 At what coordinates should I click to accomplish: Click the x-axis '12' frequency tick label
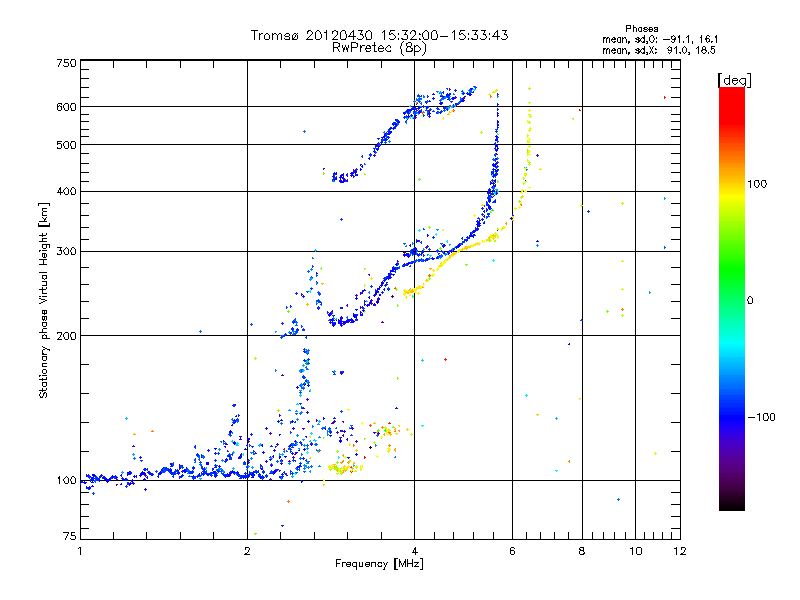[680, 551]
